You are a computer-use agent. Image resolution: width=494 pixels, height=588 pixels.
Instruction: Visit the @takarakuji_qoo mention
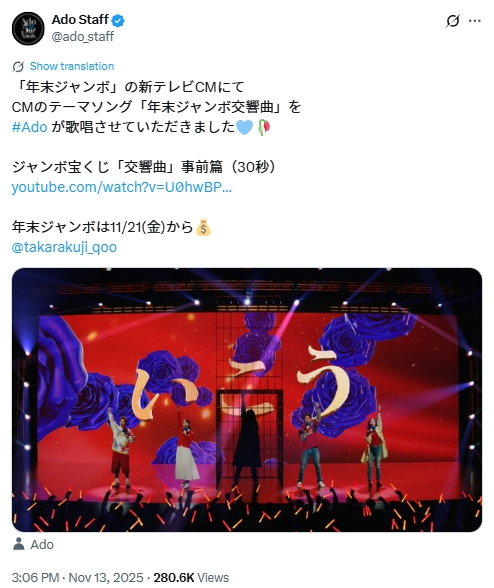coord(64,247)
